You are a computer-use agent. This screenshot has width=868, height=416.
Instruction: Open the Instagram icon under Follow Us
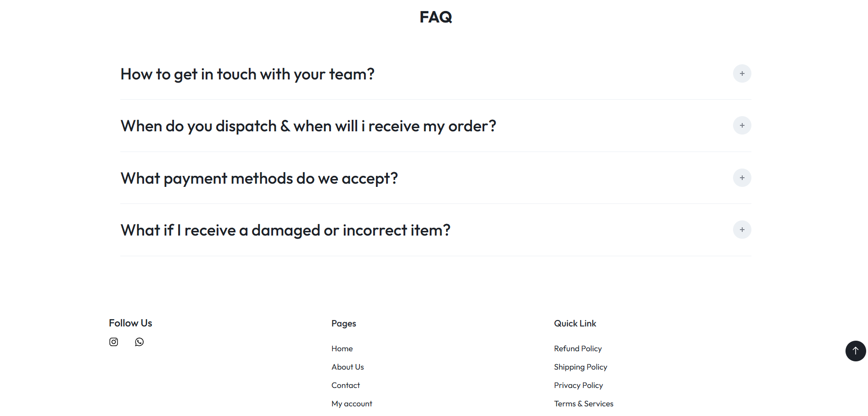113,342
